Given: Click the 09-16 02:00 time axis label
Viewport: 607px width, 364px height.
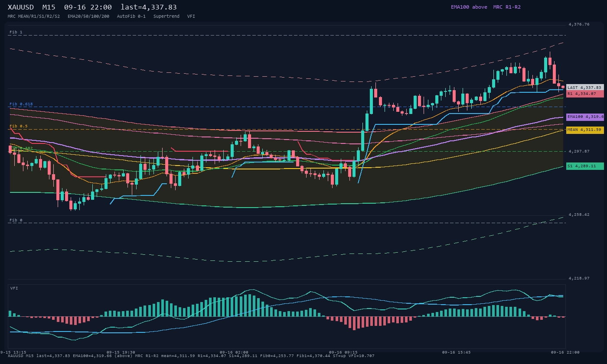Looking at the screenshot, I should coord(234,352).
